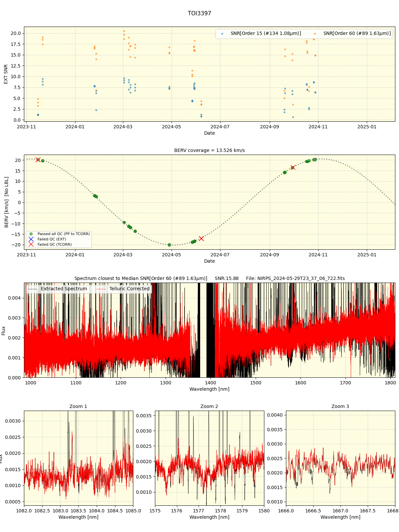Click the orange Order 60 legend marker
Screen dimensions: 399x532
(x=315, y=34)
